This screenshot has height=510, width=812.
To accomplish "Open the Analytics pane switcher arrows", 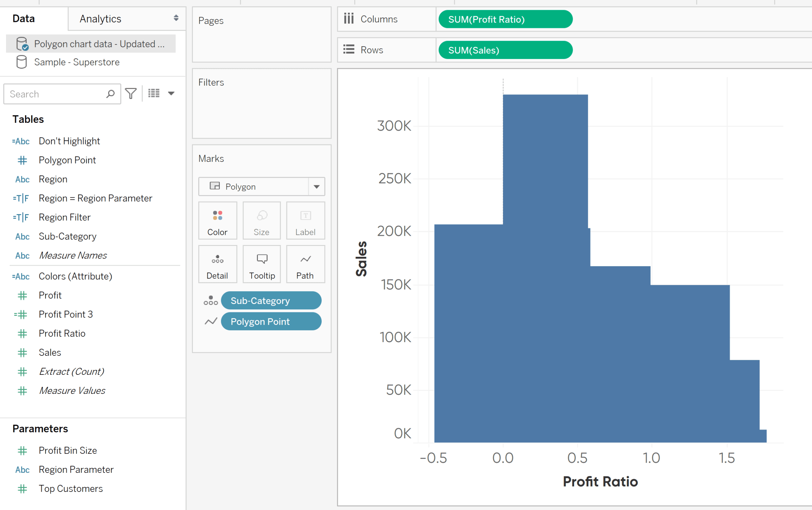I will [176, 18].
